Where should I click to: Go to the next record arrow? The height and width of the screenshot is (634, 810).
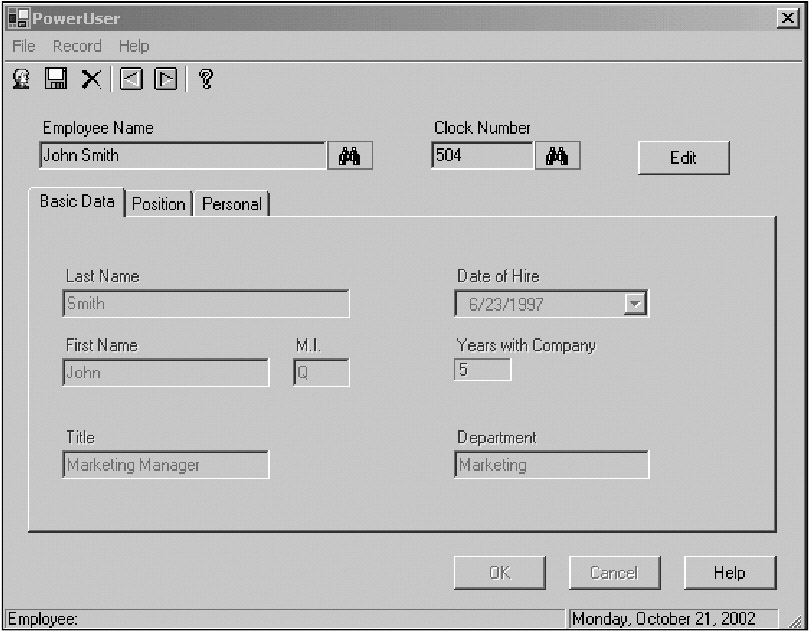(x=165, y=79)
